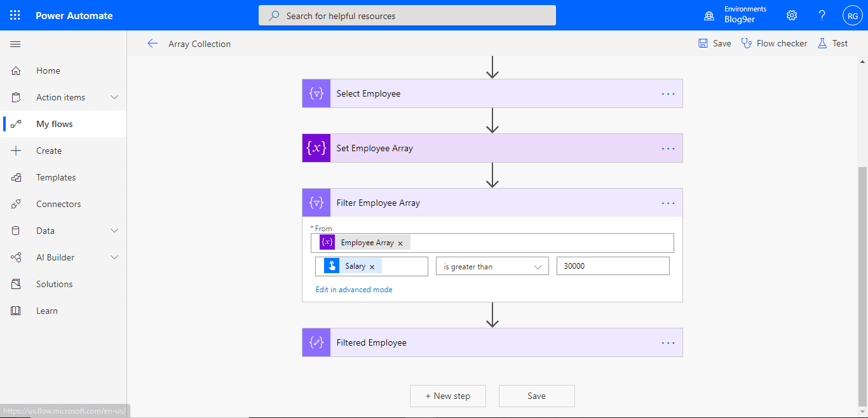Click the back arrow beside Array Collection
The width and height of the screenshot is (868, 418).
(x=153, y=43)
